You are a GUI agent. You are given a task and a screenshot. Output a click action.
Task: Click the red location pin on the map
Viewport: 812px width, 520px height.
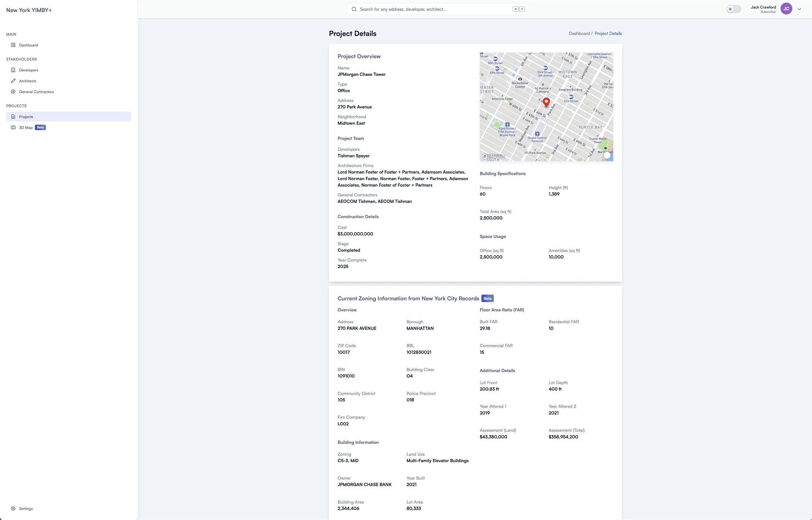[x=546, y=103]
